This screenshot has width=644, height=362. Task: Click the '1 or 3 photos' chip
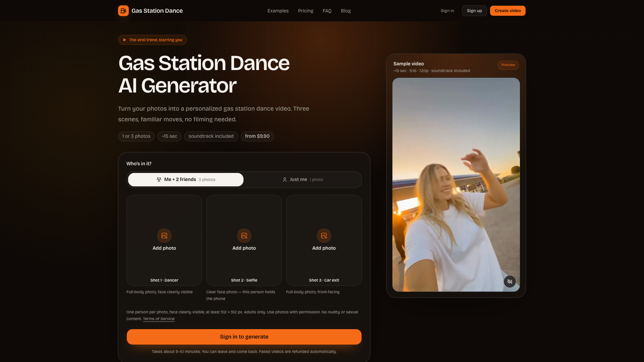[x=136, y=136]
